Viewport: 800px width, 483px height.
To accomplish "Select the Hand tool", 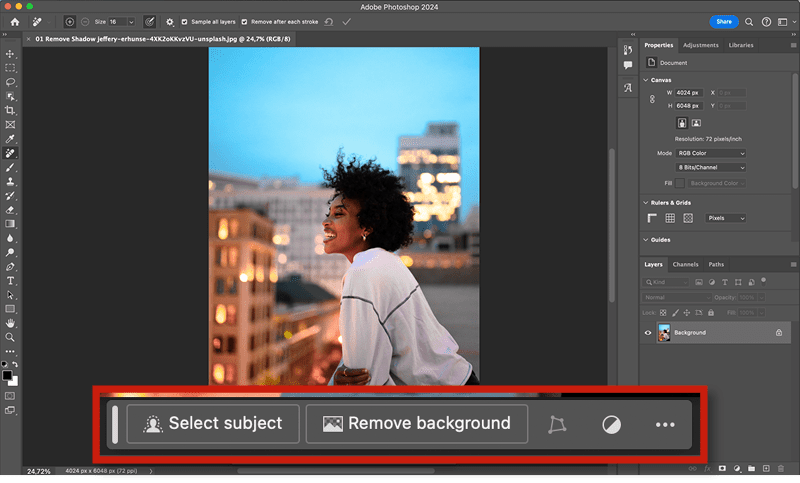I will (10, 323).
